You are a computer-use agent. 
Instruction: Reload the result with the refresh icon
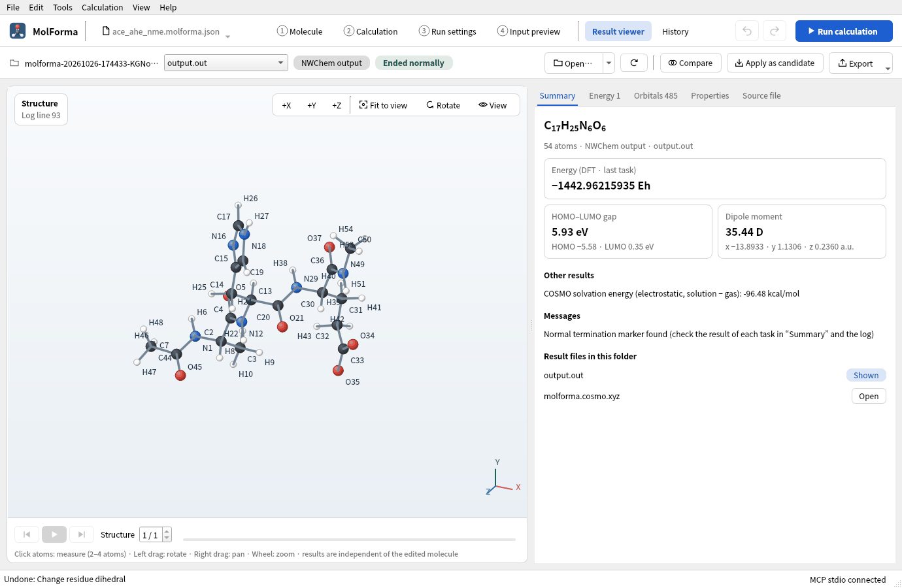(x=634, y=63)
